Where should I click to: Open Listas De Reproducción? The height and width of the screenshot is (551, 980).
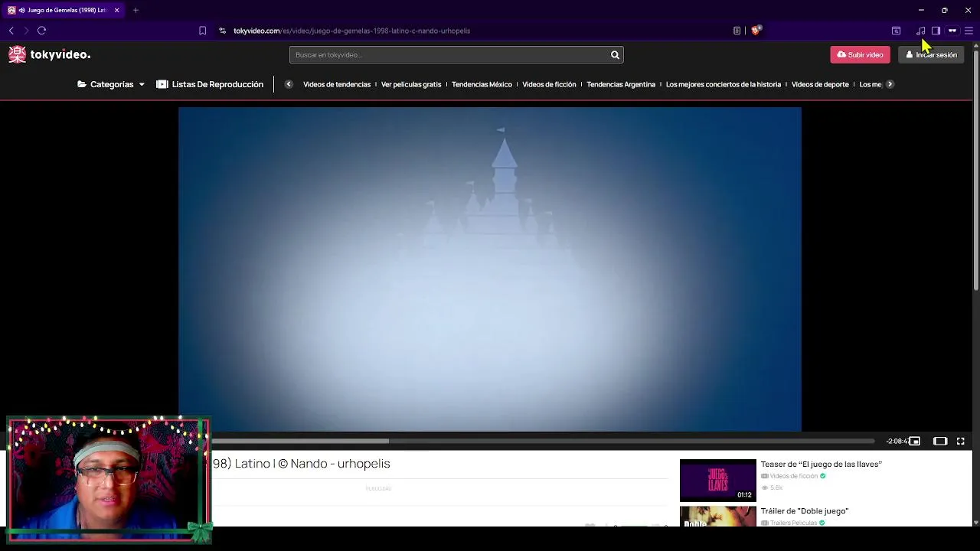tap(210, 84)
